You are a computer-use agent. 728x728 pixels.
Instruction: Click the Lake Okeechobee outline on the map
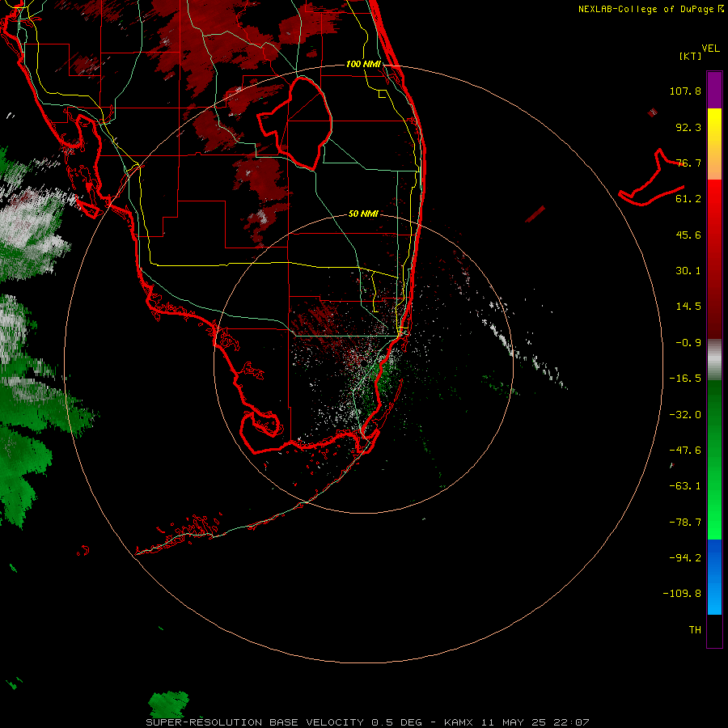pos(295,123)
